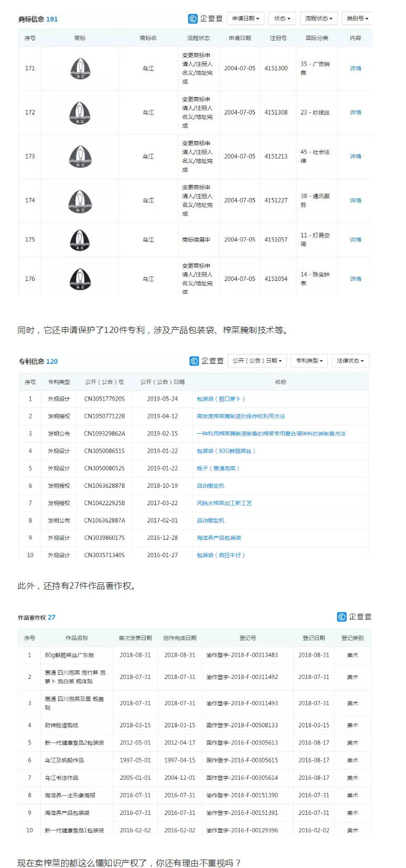Open the 专利类型 filter dropdown
This screenshot has height=868, width=406.
(309, 361)
